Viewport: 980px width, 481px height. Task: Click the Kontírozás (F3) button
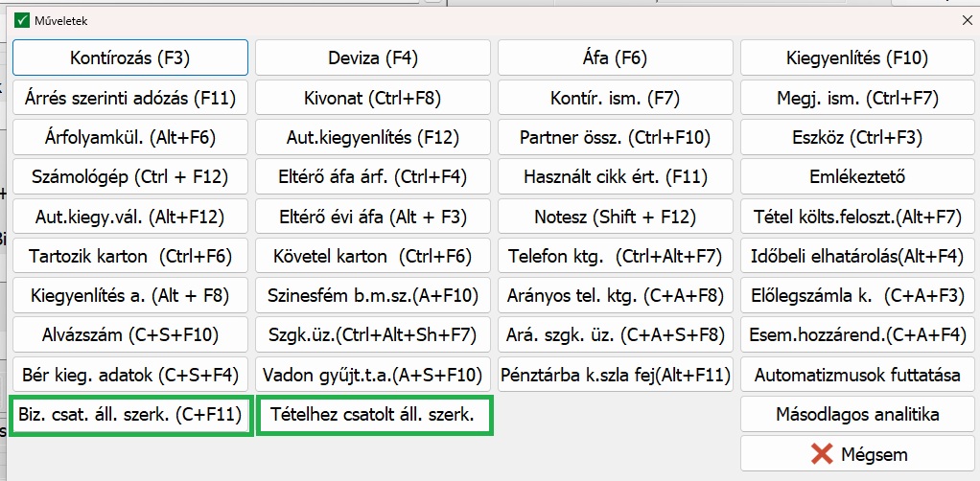coord(130,57)
